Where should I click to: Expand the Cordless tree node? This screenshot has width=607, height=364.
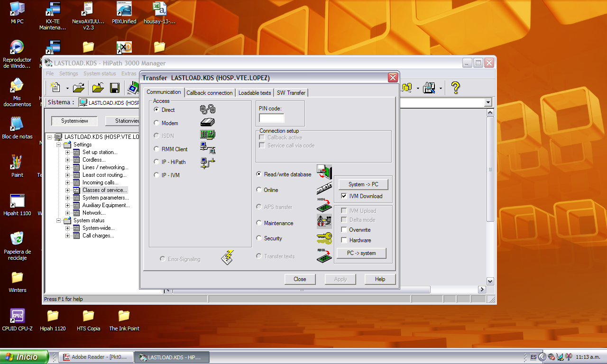[68, 160]
